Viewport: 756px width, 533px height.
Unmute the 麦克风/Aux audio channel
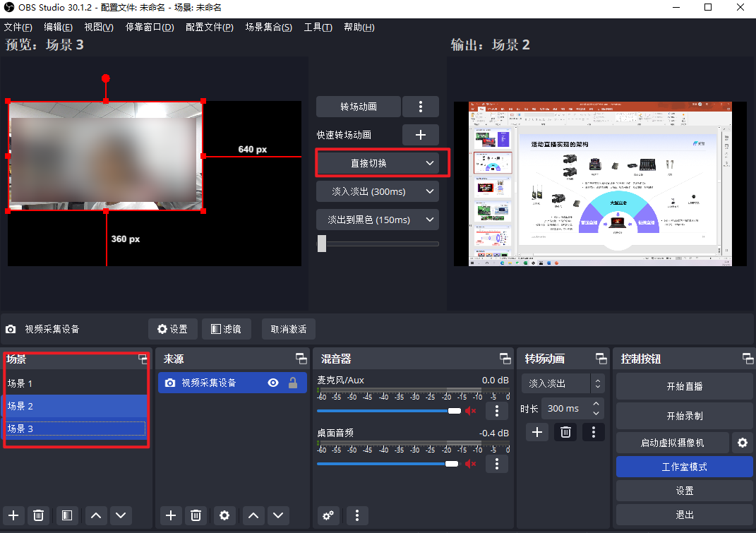[x=471, y=411]
